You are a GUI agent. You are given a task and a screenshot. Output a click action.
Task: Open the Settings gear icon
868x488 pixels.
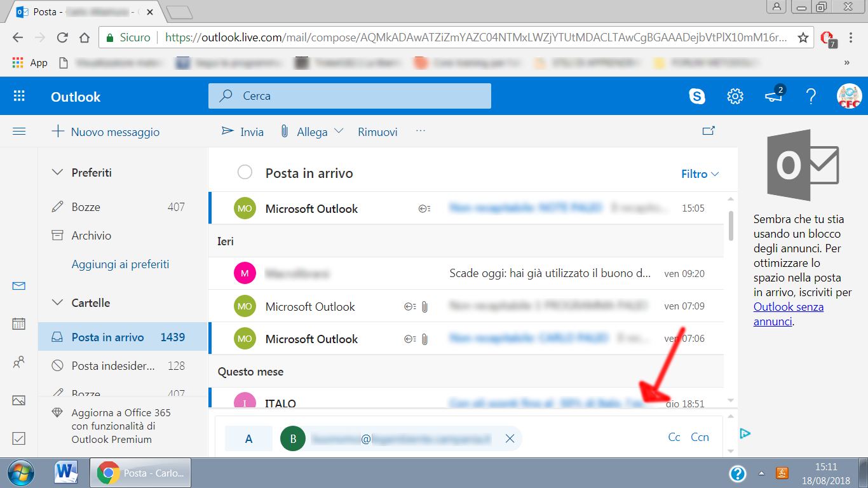click(735, 97)
